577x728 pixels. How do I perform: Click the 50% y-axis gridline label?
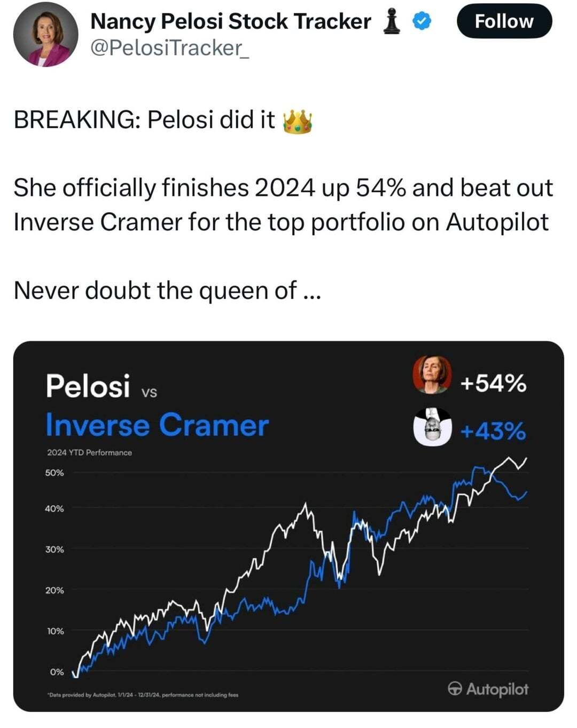tap(54, 473)
